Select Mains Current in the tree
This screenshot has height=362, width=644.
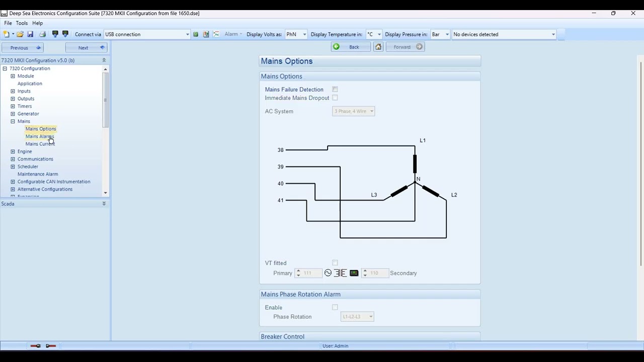point(40,144)
